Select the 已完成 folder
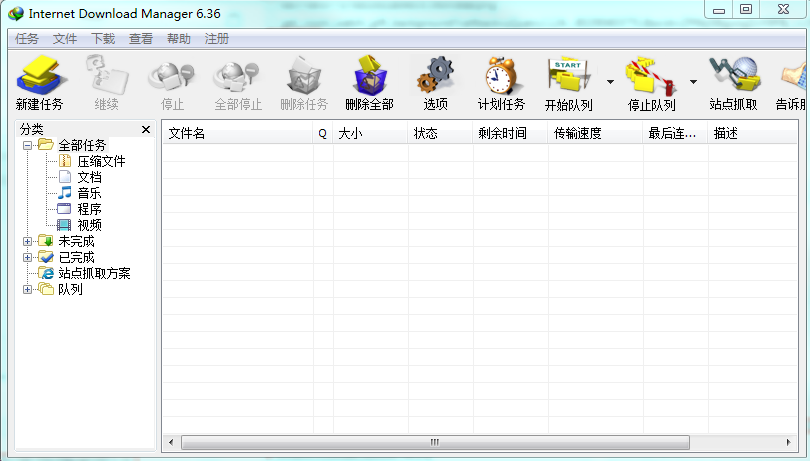The width and height of the screenshot is (810, 461). tap(76, 257)
